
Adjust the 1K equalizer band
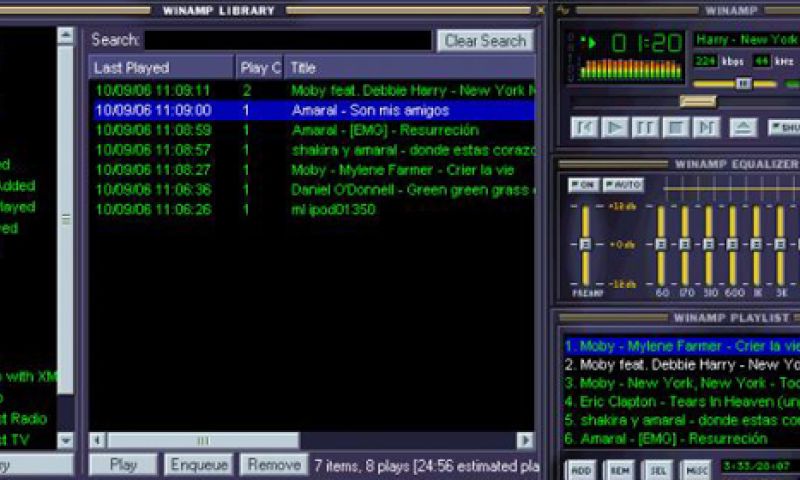756,244
